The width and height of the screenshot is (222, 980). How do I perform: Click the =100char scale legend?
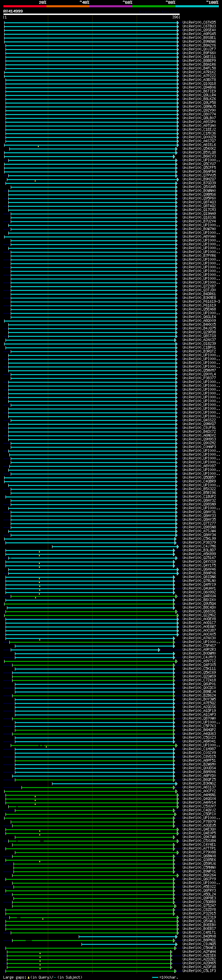point(165,977)
